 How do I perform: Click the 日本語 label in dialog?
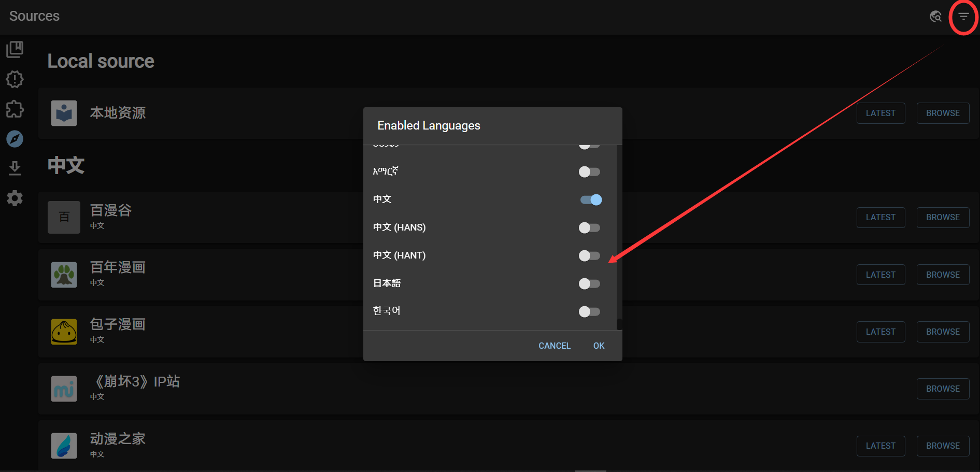coord(387,283)
